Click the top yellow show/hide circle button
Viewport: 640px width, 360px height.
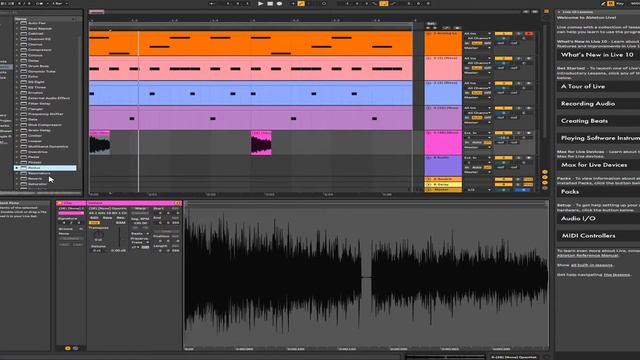coord(545,172)
